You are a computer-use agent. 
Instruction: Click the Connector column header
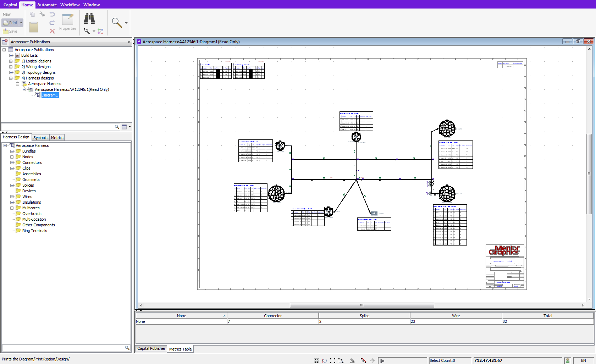pyautogui.click(x=272, y=316)
